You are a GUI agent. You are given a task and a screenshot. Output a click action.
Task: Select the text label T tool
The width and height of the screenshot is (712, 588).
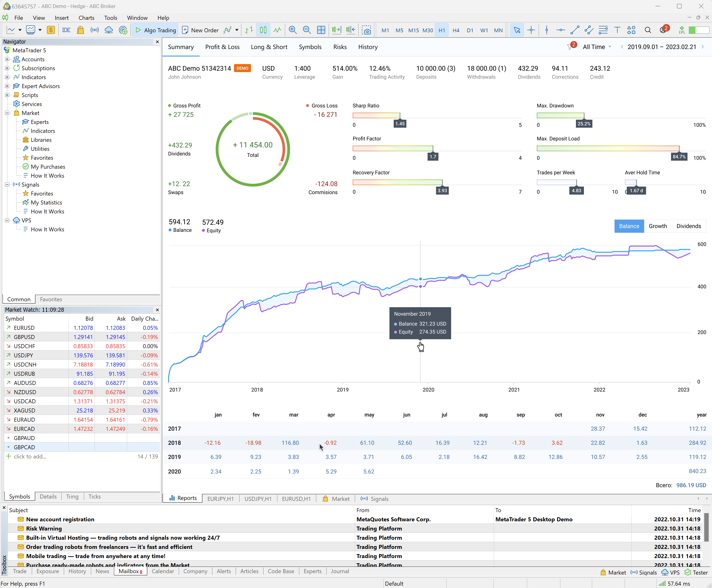[617, 30]
